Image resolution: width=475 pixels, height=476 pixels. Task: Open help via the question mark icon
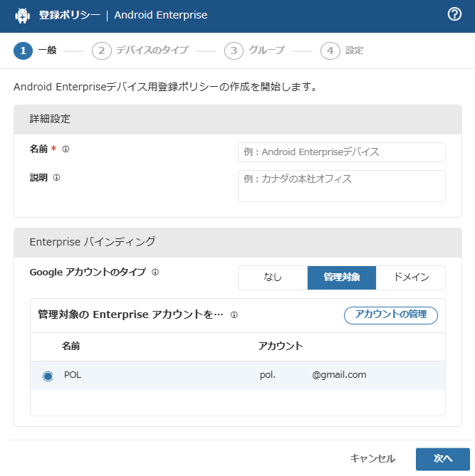454,14
